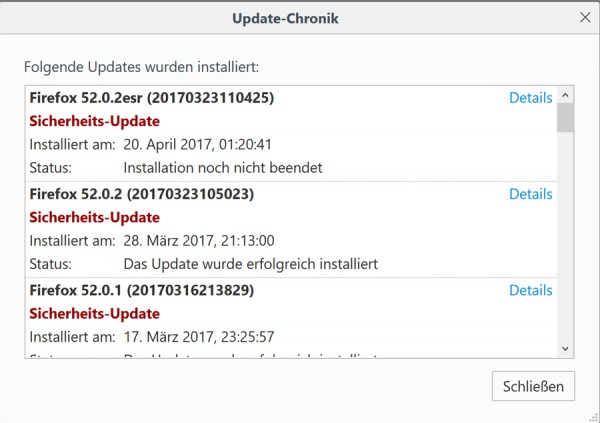This screenshot has height=423, width=600.
Task: Click the Update-Chronik title bar text
Action: tap(299, 17)
